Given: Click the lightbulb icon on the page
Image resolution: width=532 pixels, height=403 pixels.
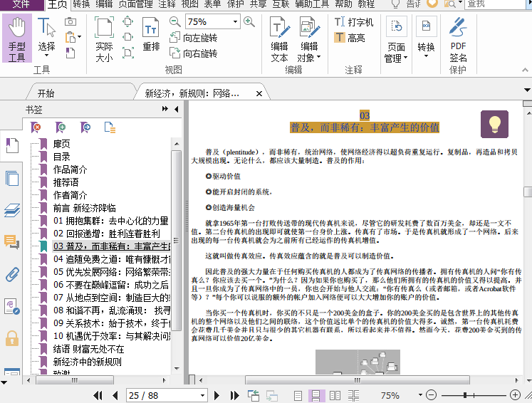Looking at the screenshot, I should coord(494,123).
